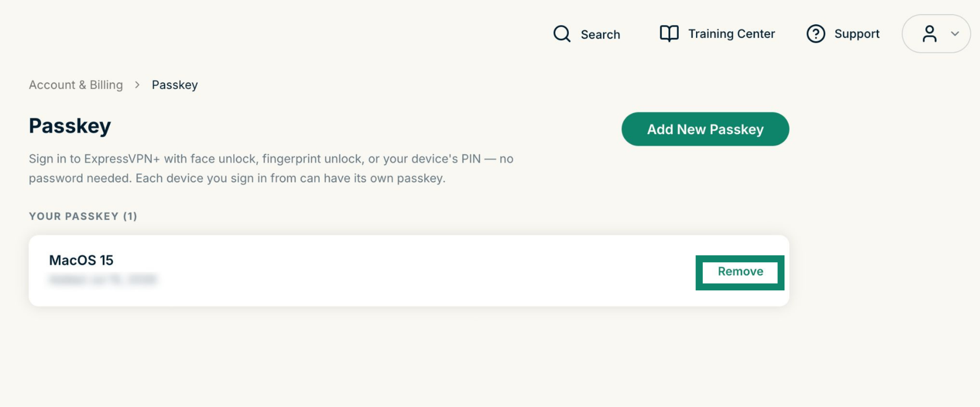Viewport: 980px width, 407px height.
Task: Click the passkey sign-in description paragraph
Action: 271,168
